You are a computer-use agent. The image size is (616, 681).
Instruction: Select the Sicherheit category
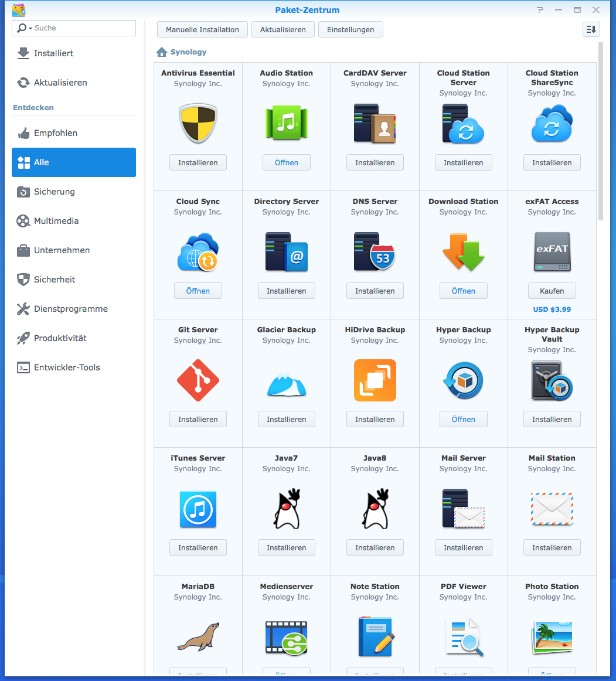click(x=74, y=280)
